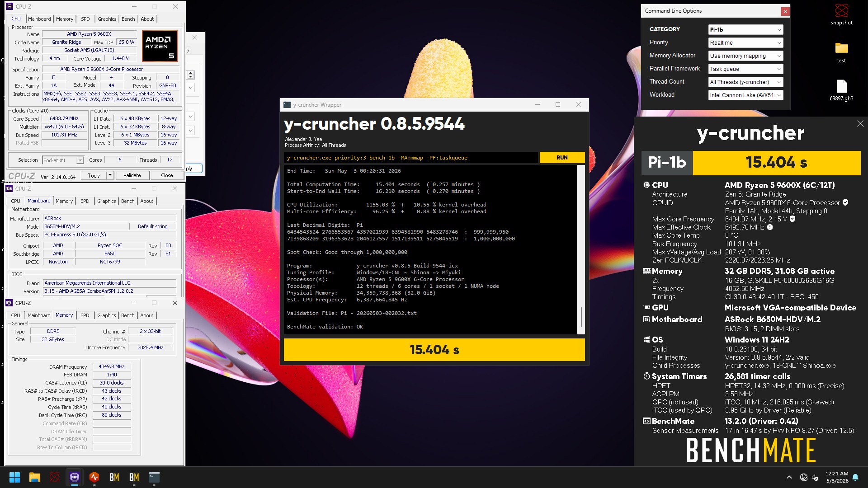The height and width of the screenshot is (488, 868).
Task: Click the Validate button in CPU-Z
Action: coord(132,175)
